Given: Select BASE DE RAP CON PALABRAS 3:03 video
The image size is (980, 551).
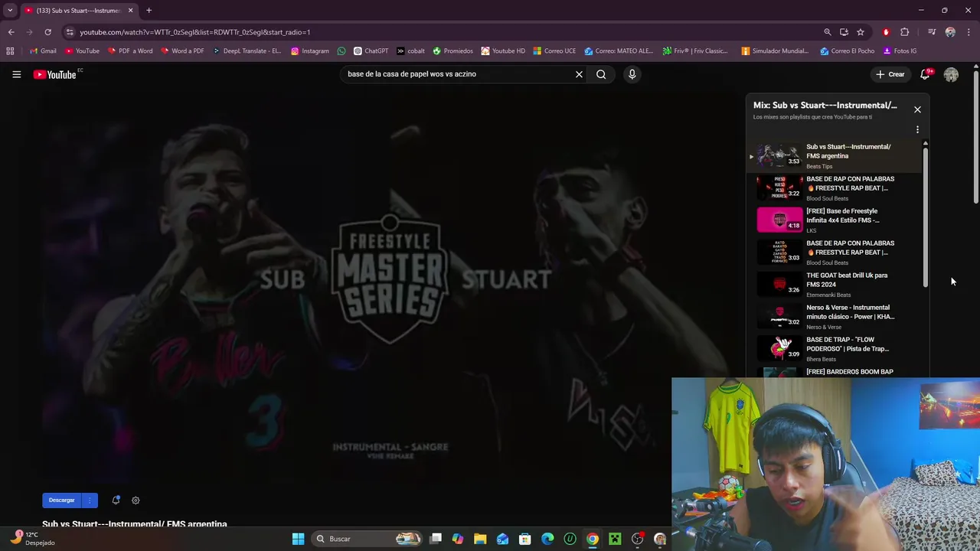Looking at the screenshot, I should 835,252.
